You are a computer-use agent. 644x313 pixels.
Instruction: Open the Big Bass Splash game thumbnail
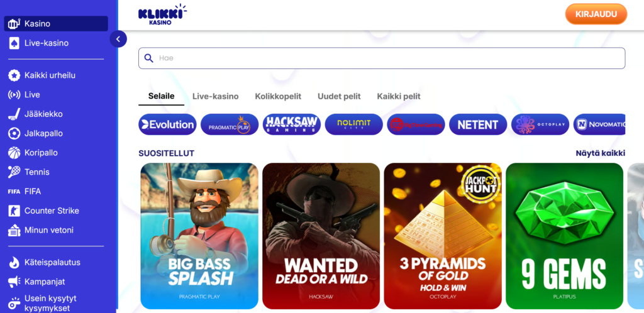tap(199, 236)
